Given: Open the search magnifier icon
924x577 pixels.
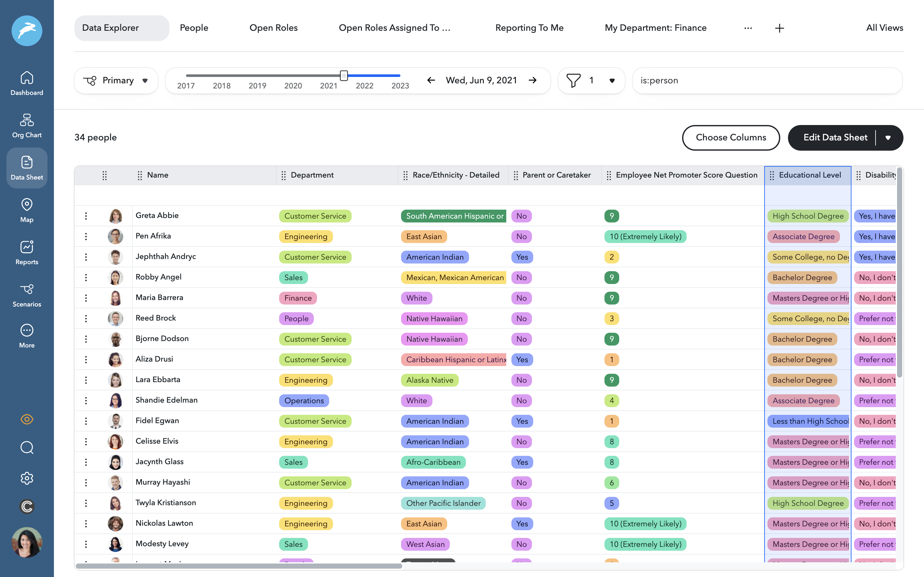Looking at the screenshot, I should 27,447.
